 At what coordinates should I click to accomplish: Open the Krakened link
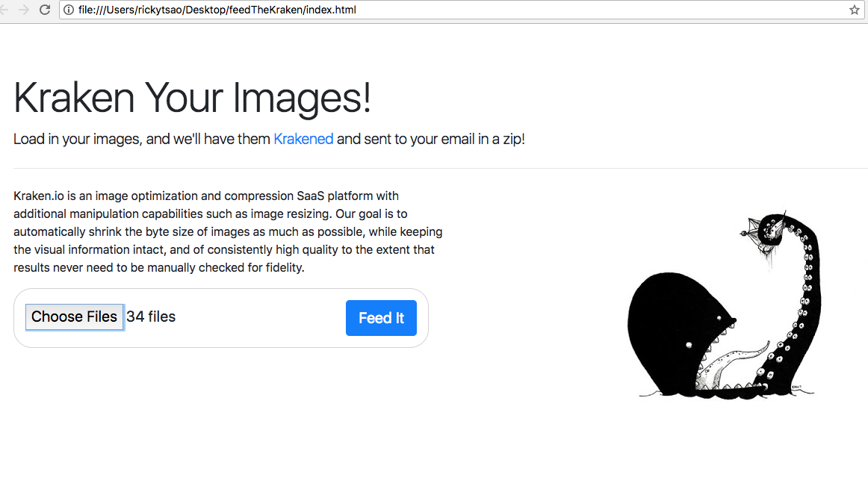coord(303,139)
